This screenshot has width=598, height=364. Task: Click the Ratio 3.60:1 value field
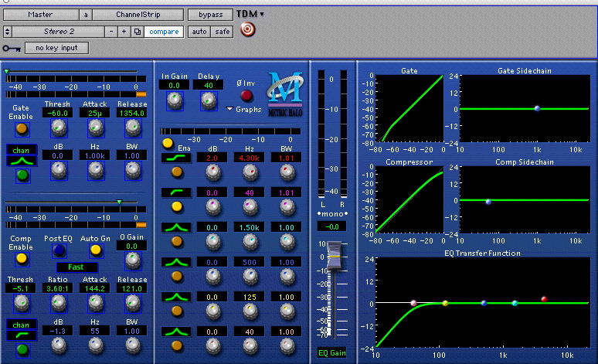58,289
